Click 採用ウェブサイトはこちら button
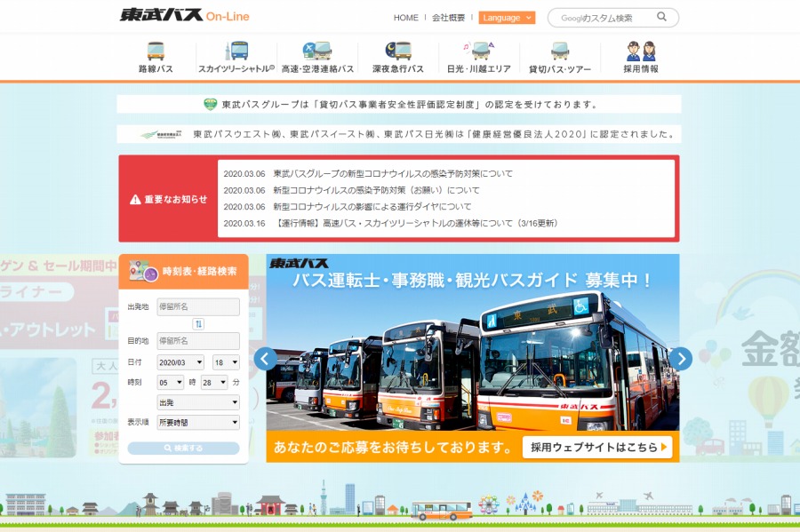Image resolution: width=800 pixels, height=532 pixels. click(x=597, y=448)
